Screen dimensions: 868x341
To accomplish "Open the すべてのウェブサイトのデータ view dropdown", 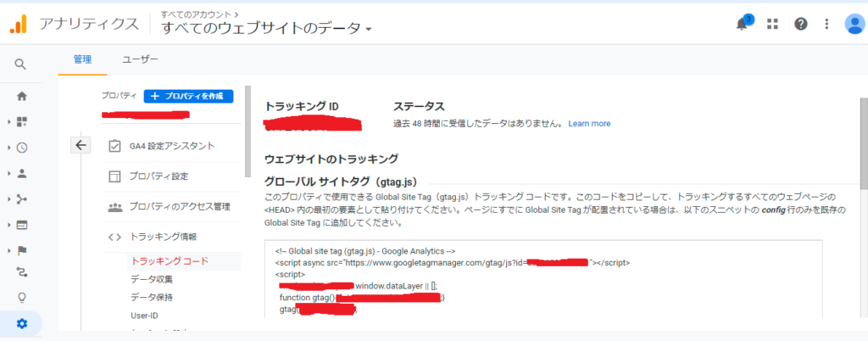I will click(266, 28).
